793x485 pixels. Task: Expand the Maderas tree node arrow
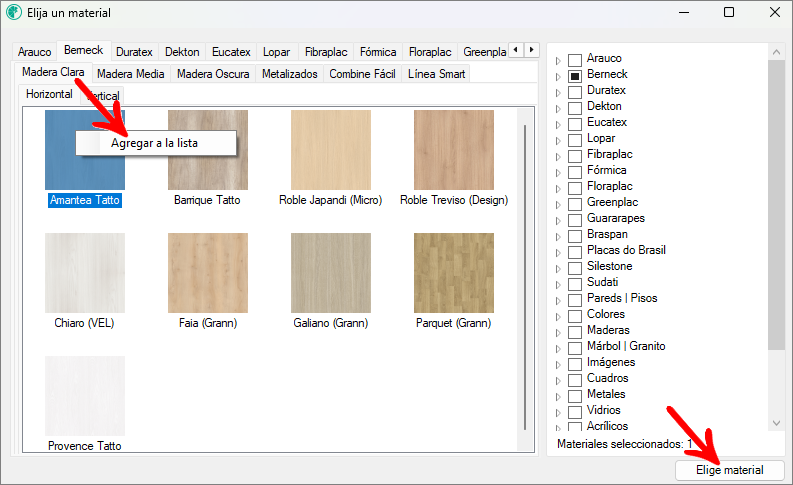coord(558,331)
